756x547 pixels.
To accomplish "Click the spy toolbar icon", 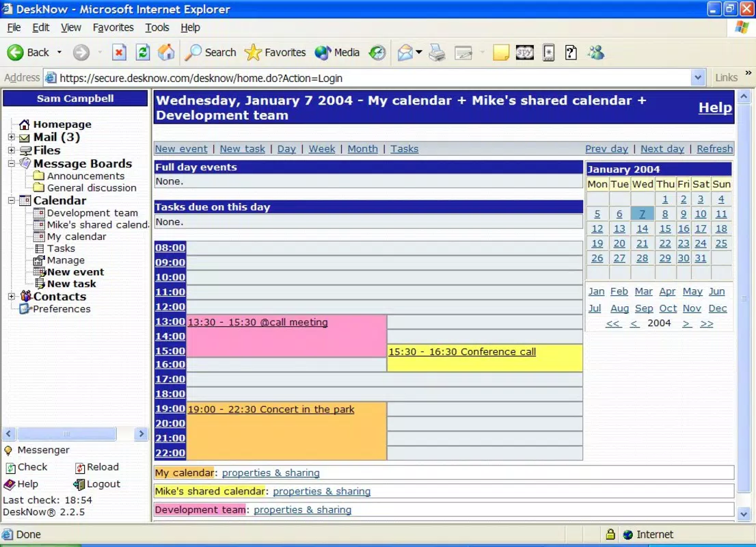I will click(524, 52).
